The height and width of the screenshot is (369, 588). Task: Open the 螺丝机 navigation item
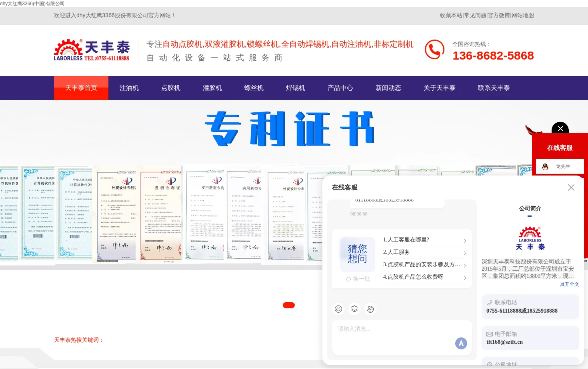pyautogui.click(x=254, y=88)
